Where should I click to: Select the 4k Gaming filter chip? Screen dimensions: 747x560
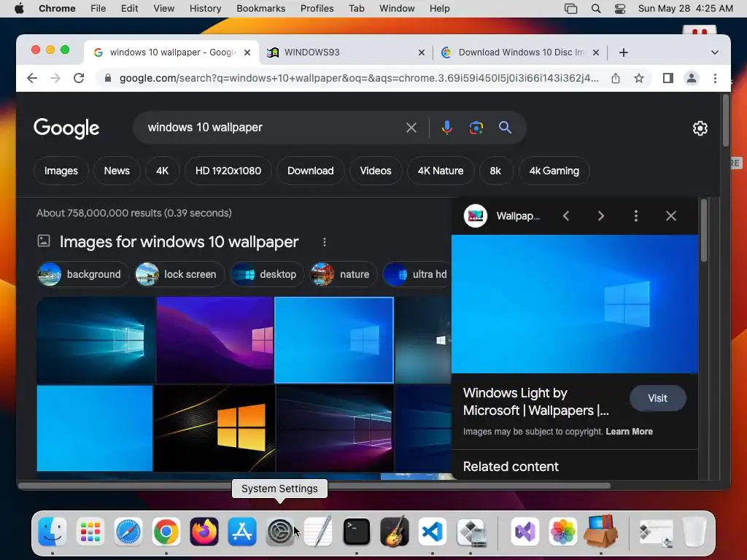pyautogui.click(x=554, y=171)
